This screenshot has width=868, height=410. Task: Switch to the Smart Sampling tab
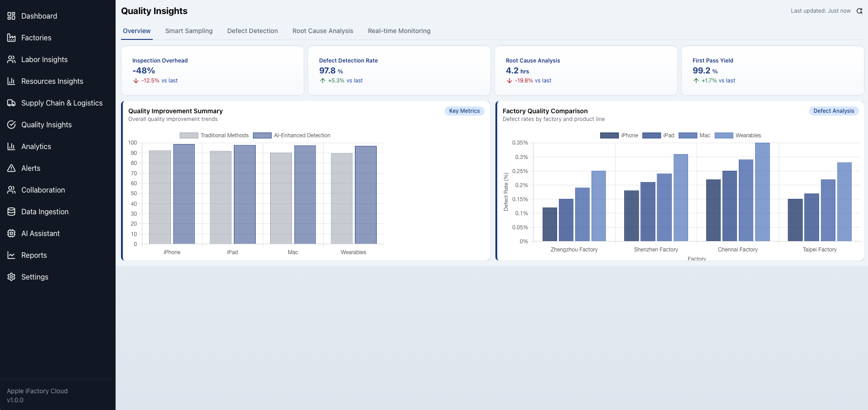coord(189,31)
